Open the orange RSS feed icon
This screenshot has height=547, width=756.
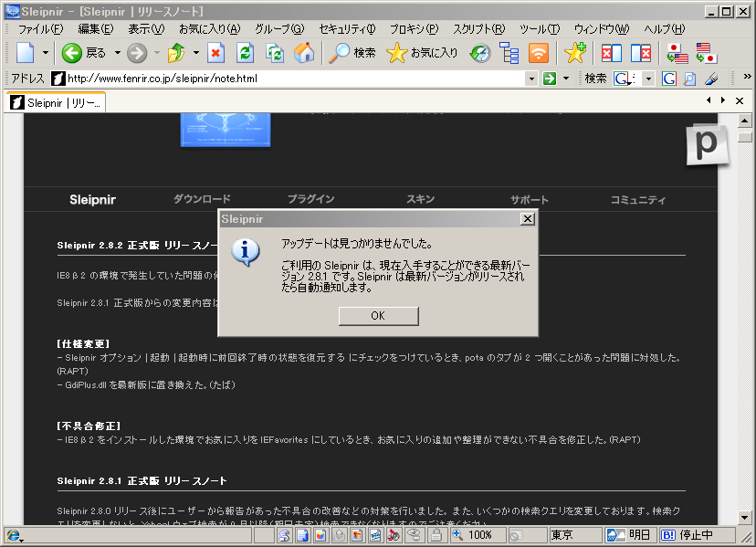539,53
